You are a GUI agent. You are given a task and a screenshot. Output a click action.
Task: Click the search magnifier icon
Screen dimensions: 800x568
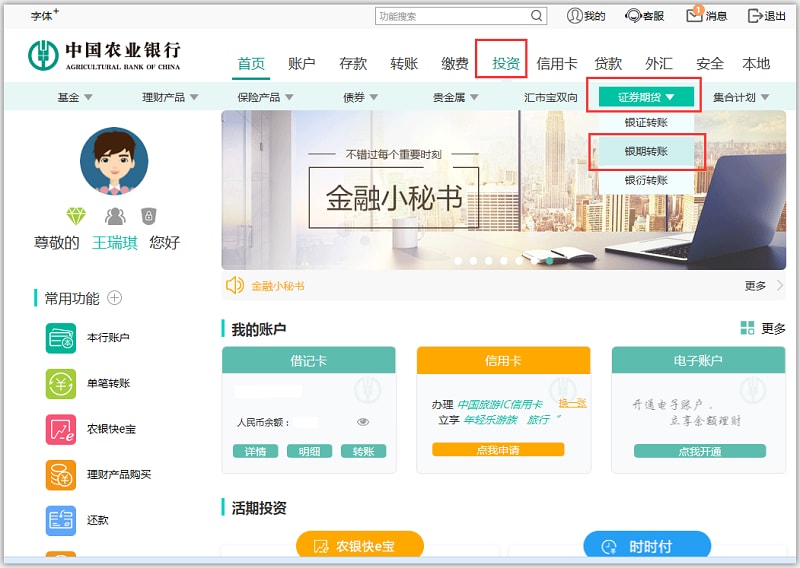(537, 16)
